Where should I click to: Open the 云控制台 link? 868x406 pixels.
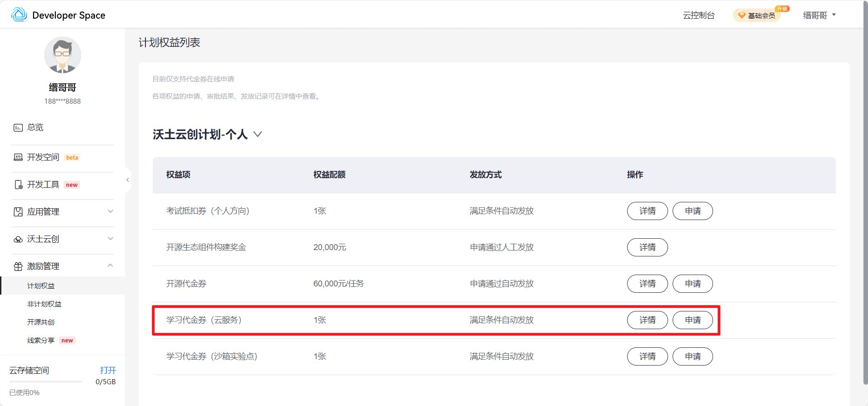[x=699, y=15]
